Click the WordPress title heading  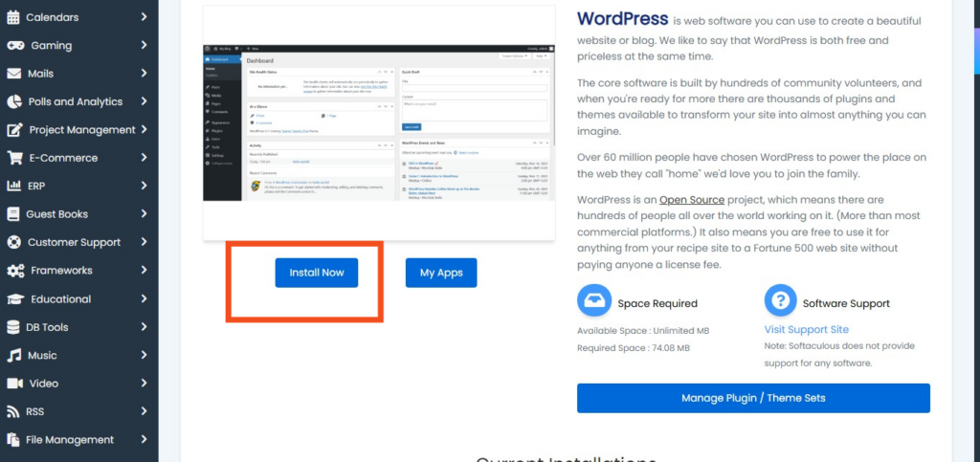[622, 19]
